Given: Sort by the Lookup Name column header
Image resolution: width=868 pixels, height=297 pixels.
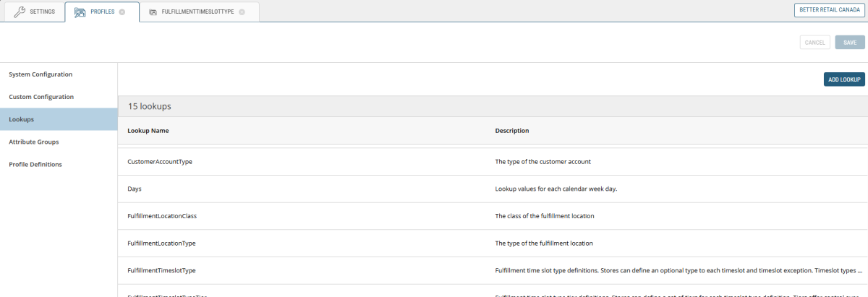Looking at the screenshot, I should (x=148, y=131).
